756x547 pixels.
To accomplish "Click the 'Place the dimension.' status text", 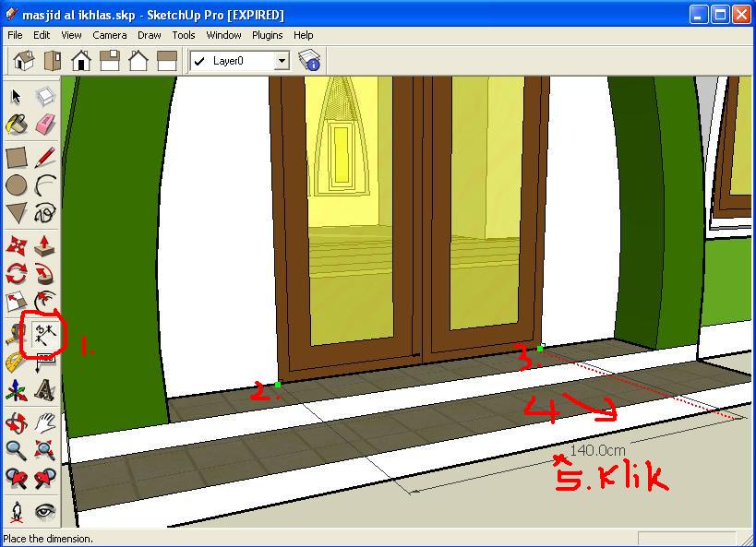I will [x=48, y=539].
